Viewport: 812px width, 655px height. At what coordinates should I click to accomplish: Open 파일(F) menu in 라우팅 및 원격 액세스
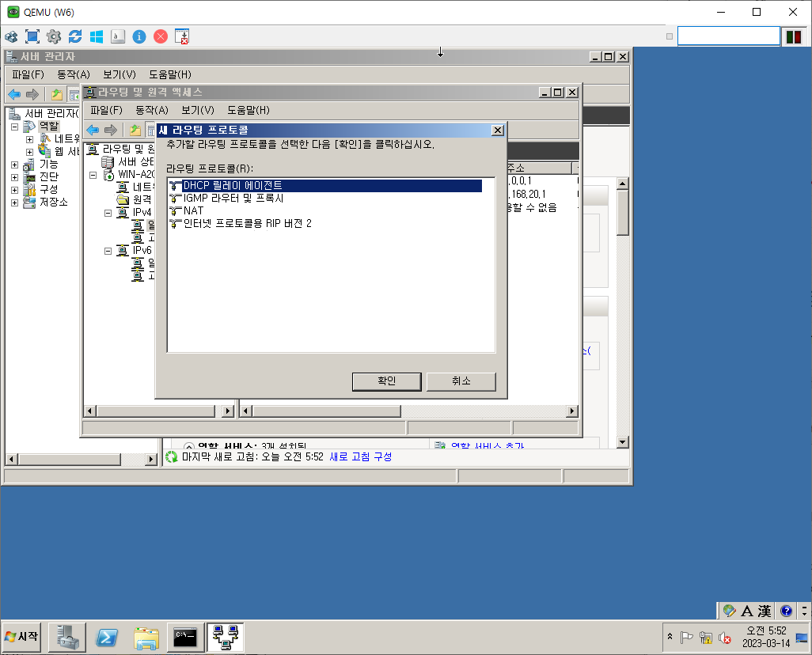pos(106,110)
